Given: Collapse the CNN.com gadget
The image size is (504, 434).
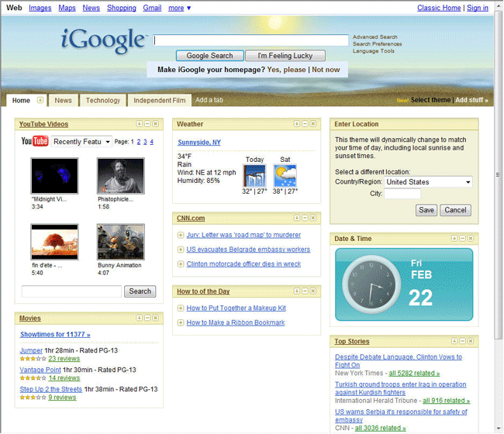Looking at the screenshot, I should pyautogui.click(x=305, y=218).
